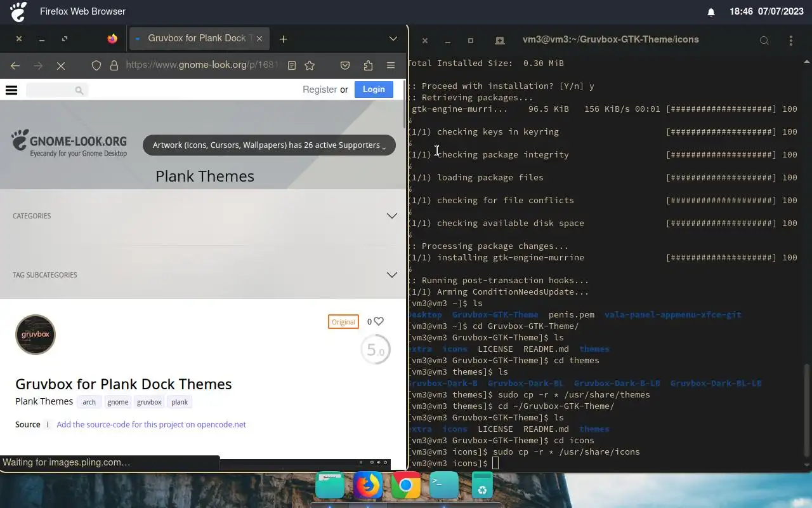
Task: Open Firefox application hamburger menu
Action: click(x=391, y=65)
